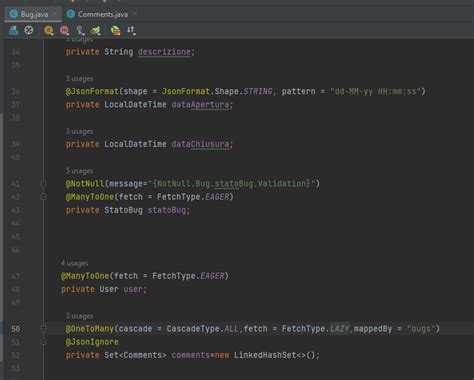Screen dimensions: 474x380
Task: Click the String type on line 34
Action: point(119,52)
